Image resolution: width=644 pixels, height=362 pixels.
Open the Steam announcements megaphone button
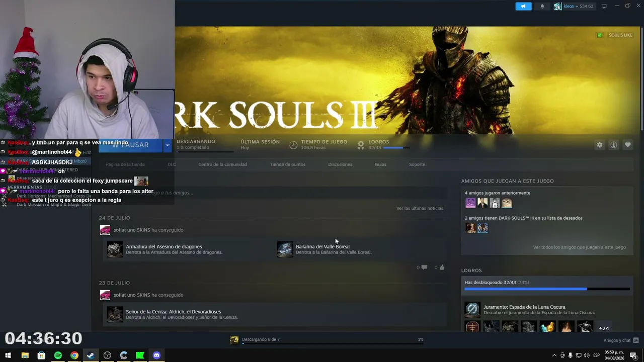(523, 6)
